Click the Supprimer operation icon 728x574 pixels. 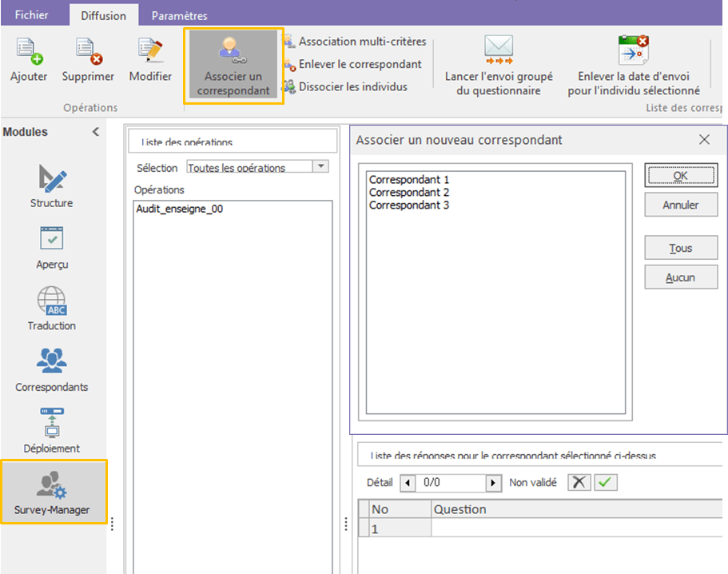tap(89, 51)
